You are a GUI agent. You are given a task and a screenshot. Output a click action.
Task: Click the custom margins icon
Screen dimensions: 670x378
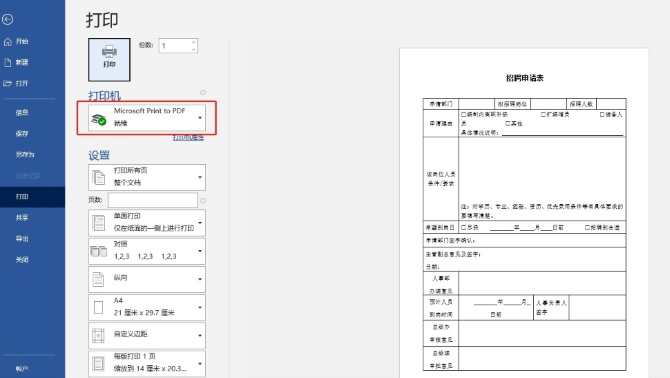[x=98, y=336]
